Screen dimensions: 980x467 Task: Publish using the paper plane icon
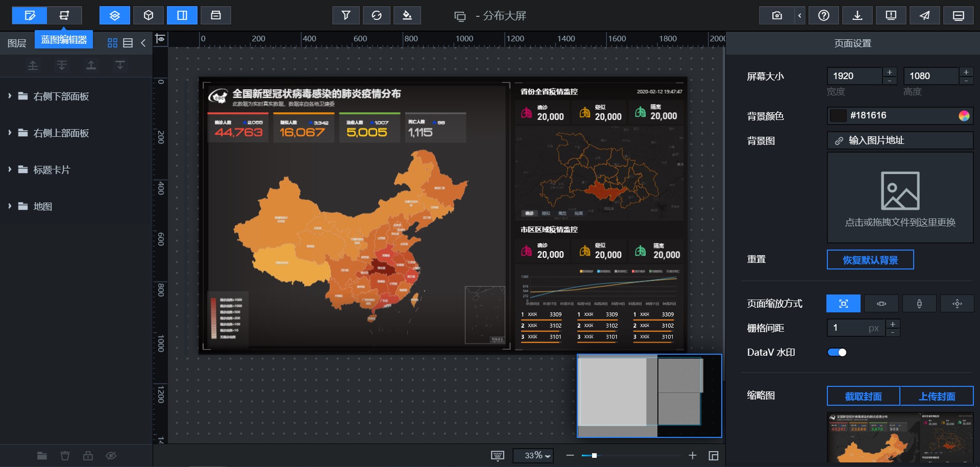pos(925,15)
